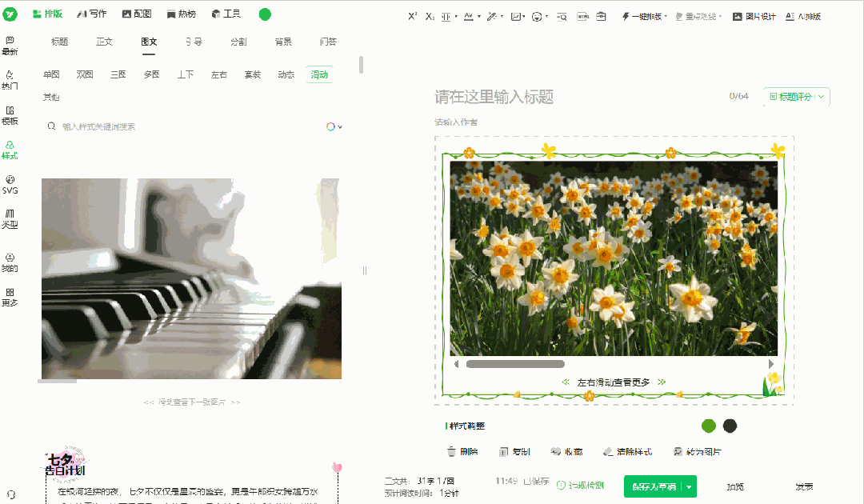Image resolution: width=864 pixels, height=504 pixels.
Task: Click the subscript X₂ icon
Action: pos(430,16)
